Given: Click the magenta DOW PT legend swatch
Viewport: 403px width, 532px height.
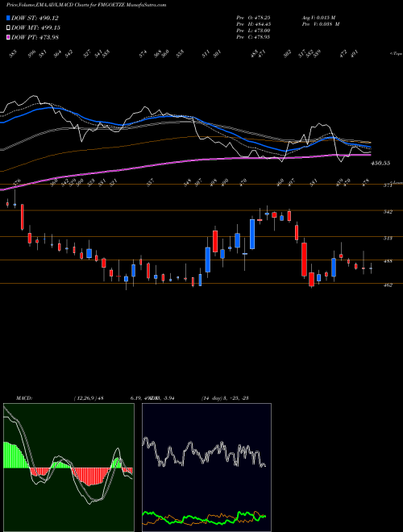Looking at the screenshot, I should pyautogui.click(x=8, y=37).
